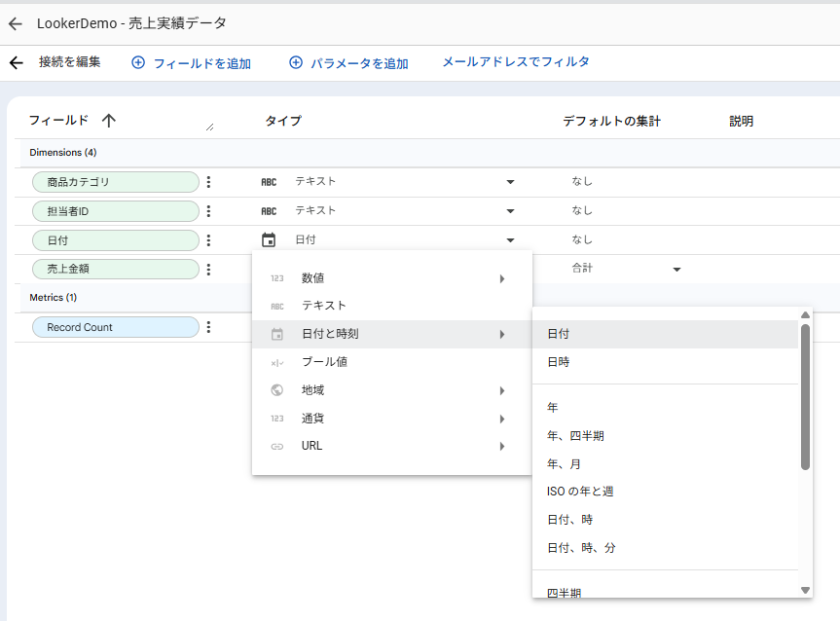Click the ABC type icon in 担当者ID row
This screenshot has height=621, width=840.
[269, 211]
